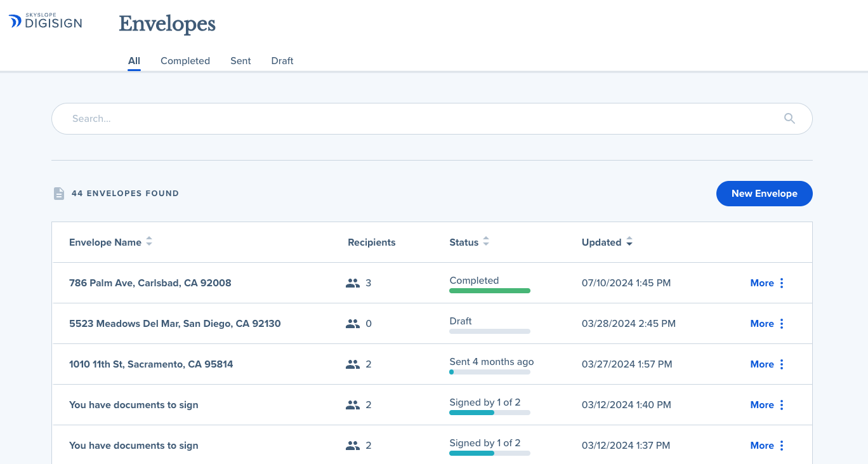Sort by Envelope Name column arrows
The image size is (868, 464).
(x=149, y=242)
